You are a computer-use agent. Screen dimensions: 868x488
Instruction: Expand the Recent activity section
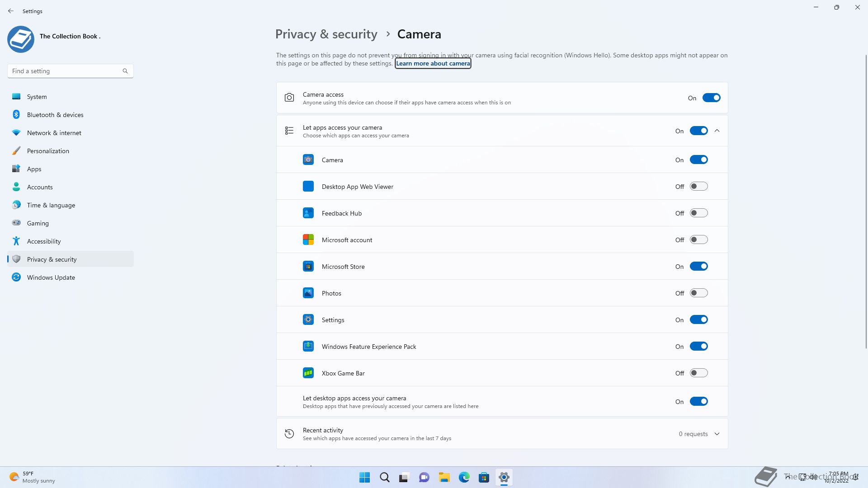point(717,434)
